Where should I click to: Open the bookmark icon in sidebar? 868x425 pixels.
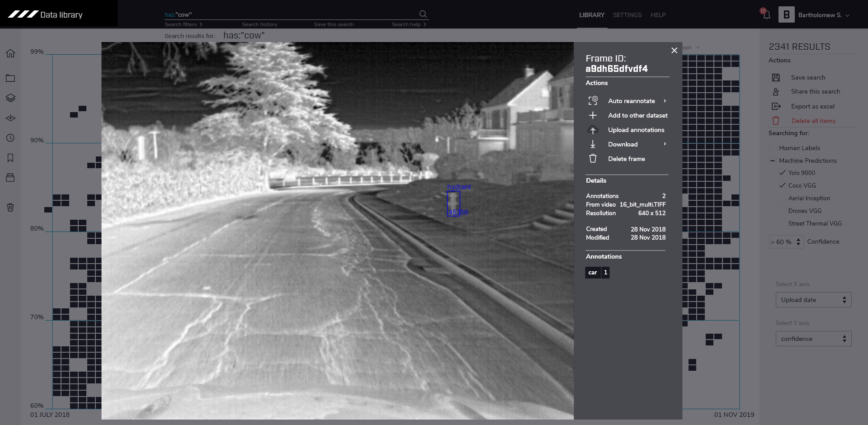click(x=10, y=158)
